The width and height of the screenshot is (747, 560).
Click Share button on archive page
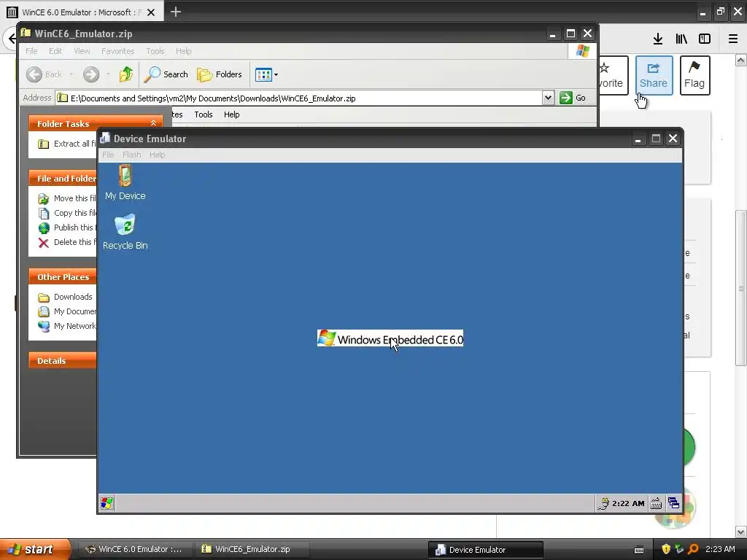pyautogui.click(x=654, y=75)
